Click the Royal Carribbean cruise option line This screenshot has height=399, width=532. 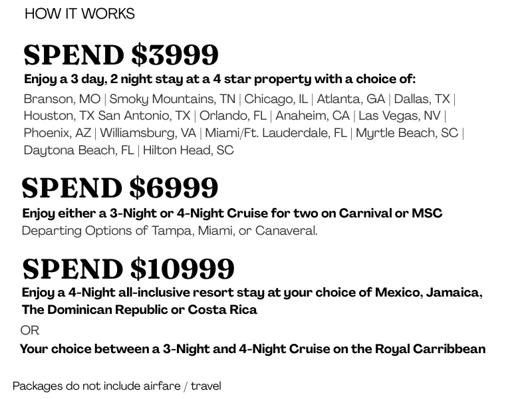click(x=253, y=349)
